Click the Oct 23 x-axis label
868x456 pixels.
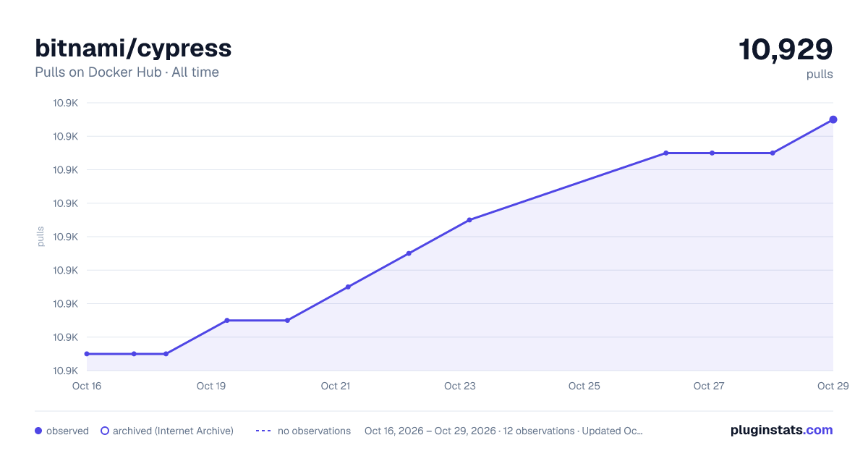click(460, 386)
